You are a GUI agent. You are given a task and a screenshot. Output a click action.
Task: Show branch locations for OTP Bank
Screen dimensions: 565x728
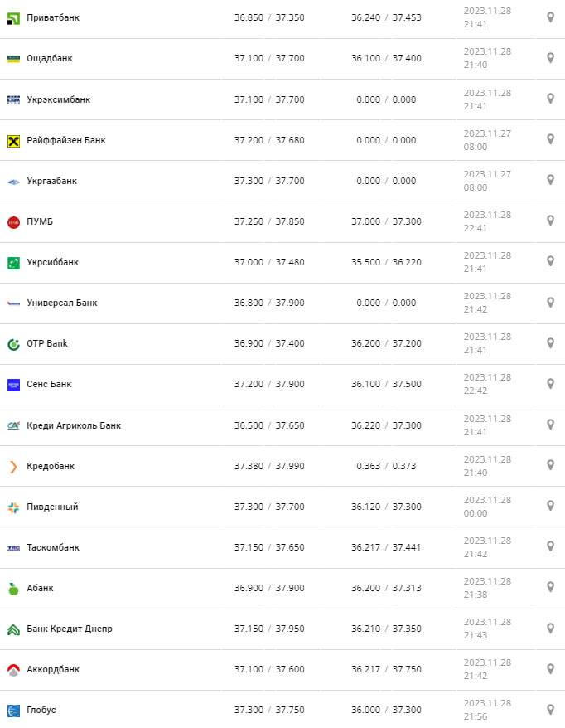point(550,343)
